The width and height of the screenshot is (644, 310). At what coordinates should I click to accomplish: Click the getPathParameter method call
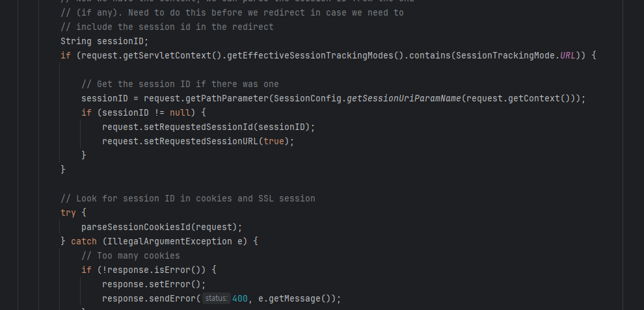click(227, 99)
